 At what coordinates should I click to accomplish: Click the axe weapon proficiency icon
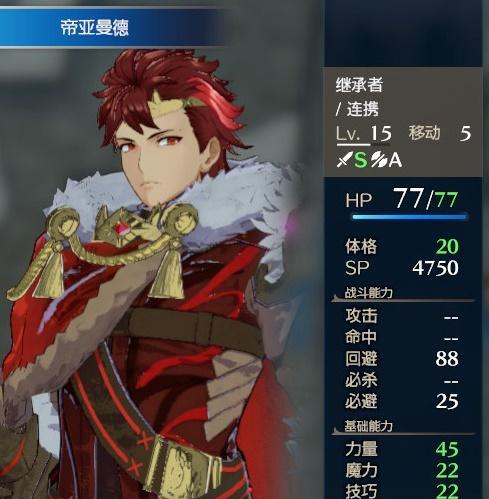click(379, 159)
